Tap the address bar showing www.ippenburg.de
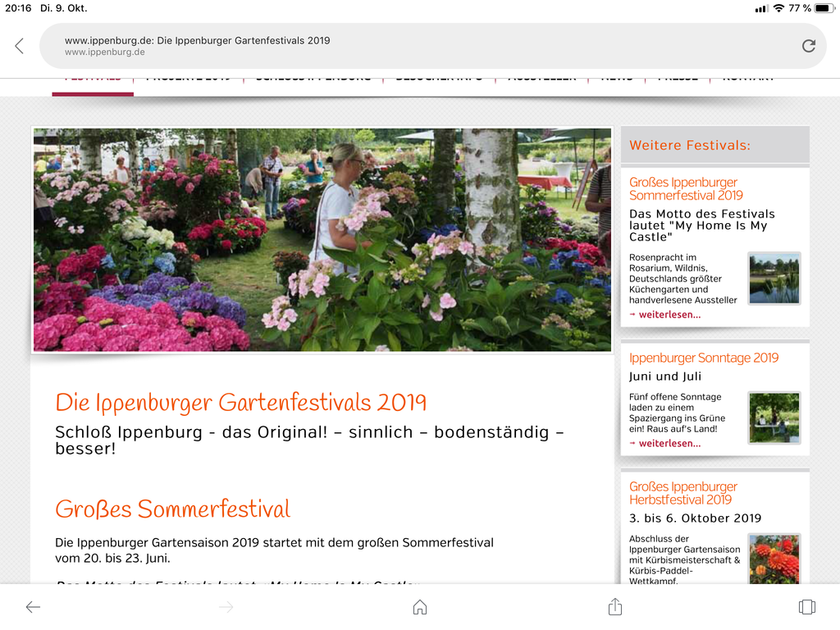840x630 pixels. pos(433,46)
